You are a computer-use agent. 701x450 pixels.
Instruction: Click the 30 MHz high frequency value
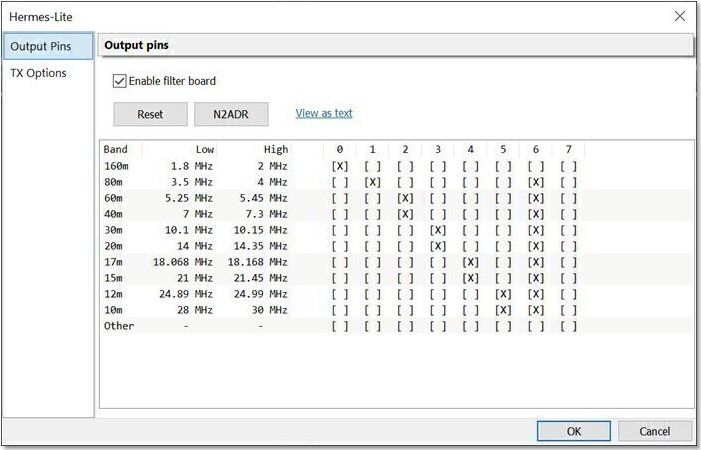point(270,310)
